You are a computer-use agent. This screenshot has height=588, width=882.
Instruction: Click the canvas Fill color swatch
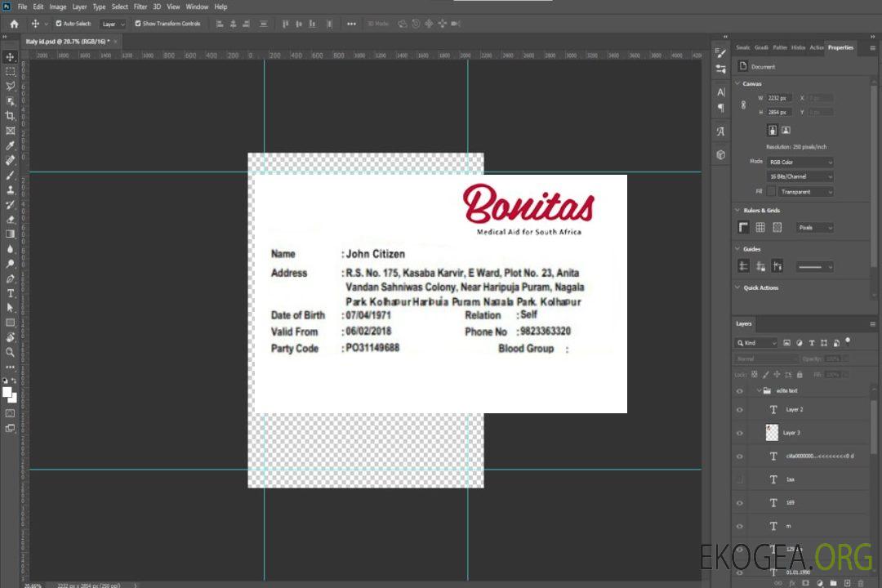tap(770, 192)
